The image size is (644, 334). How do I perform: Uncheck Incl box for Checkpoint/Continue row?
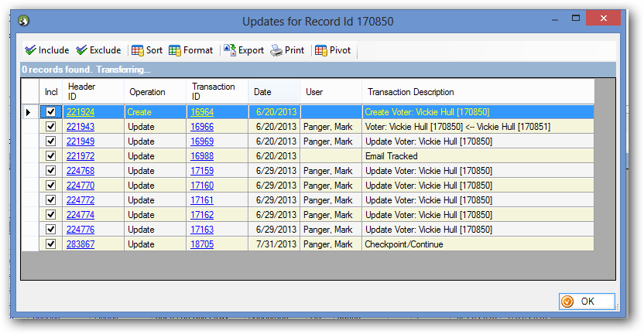click(51, 244)
